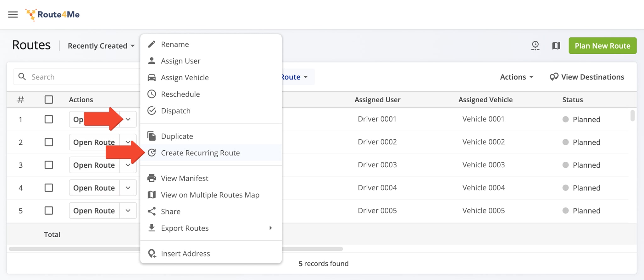
Task: Open Route button in row 3
Action: (x=94, y=165)
